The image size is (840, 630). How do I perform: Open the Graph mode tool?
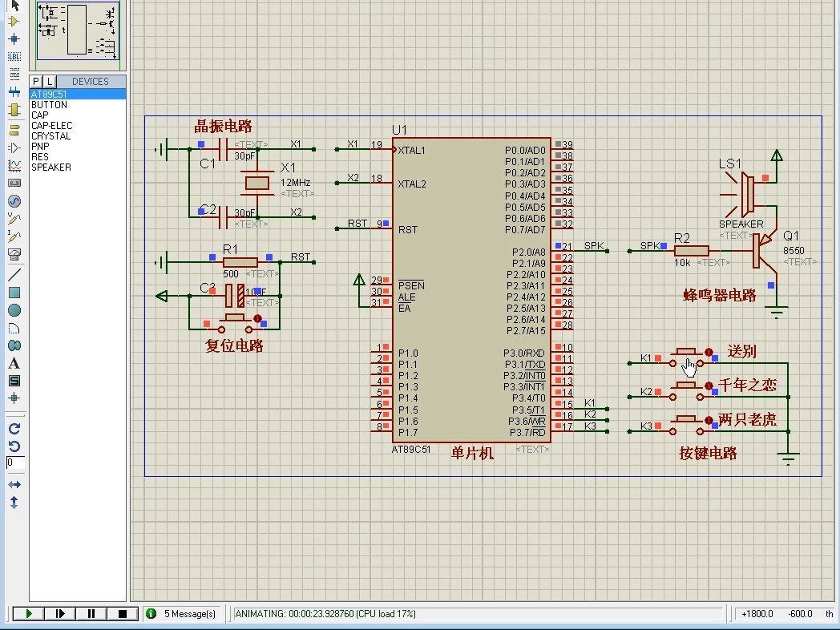[14, 166]
